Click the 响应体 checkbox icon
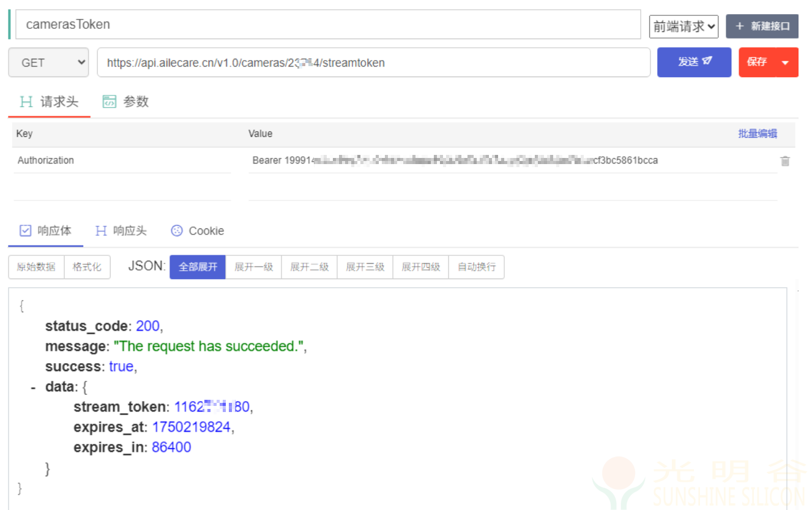 (25, 231)
